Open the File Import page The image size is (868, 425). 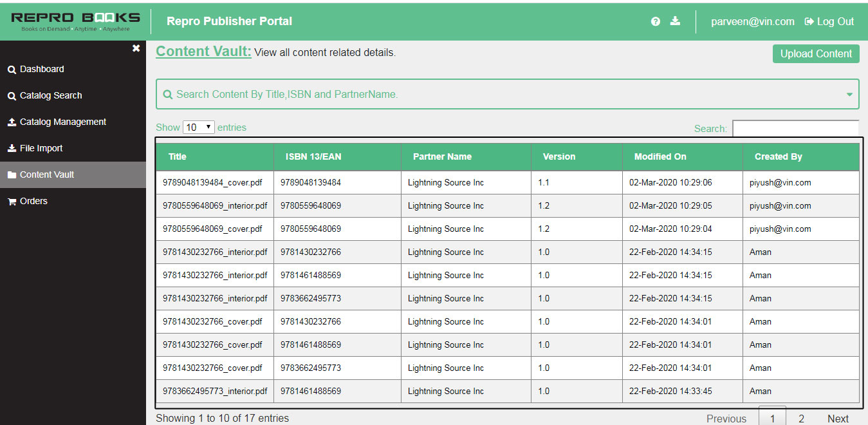click(41, 148)
